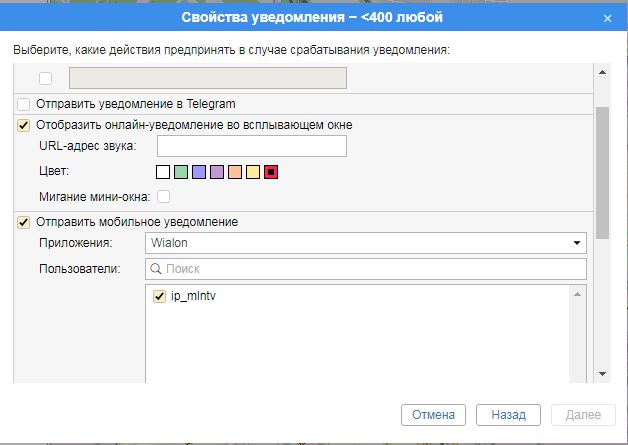Open the 'Приложения' dropdown showing Wialon
This screenshot has width=628, height=445.
(366, 243)
